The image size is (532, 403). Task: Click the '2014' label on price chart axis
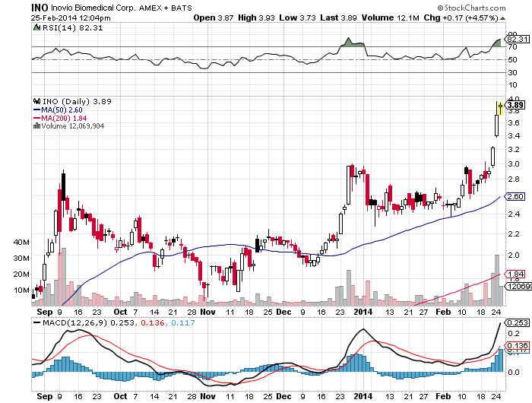pyautogui.click(x=363, y=312)
